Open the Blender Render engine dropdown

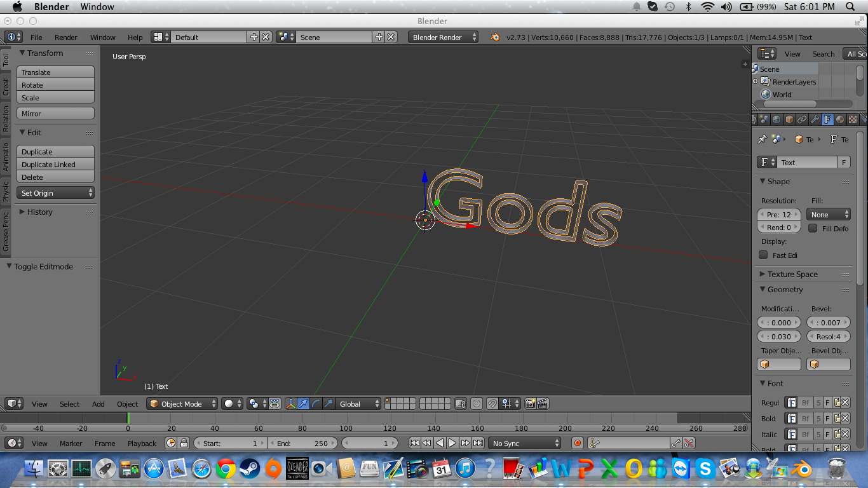pyautogui.click(x=443, y=37)
